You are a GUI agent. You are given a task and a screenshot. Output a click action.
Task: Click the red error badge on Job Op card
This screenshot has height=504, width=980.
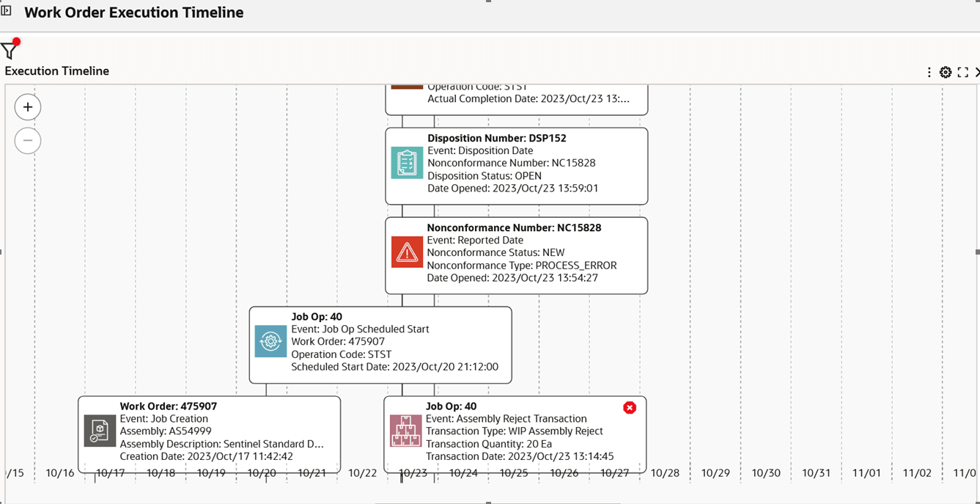pyautogui.click(x=630, y=408)
